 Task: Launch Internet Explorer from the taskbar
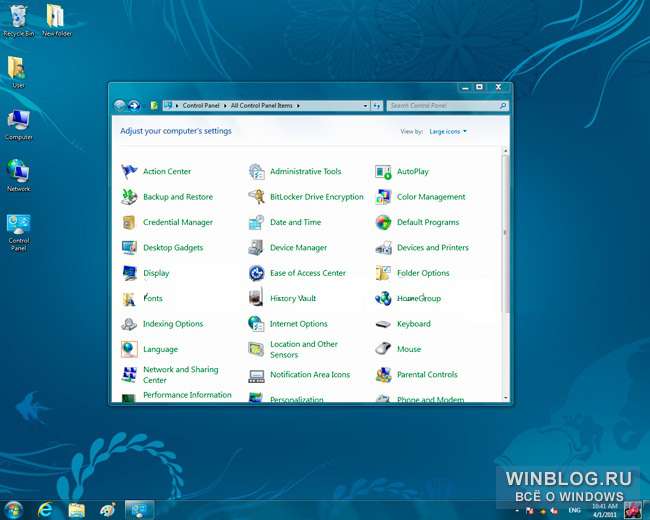(45, 510)
